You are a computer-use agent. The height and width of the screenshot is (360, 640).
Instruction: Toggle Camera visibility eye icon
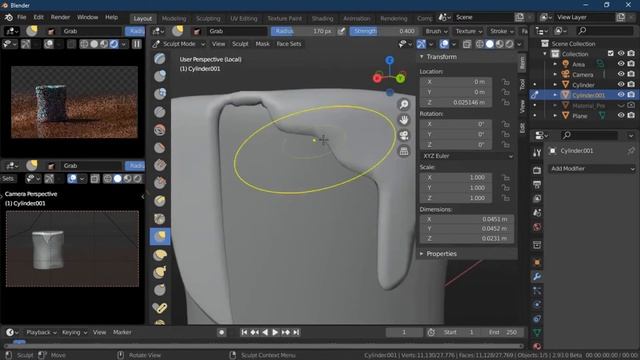coord(621,74)
